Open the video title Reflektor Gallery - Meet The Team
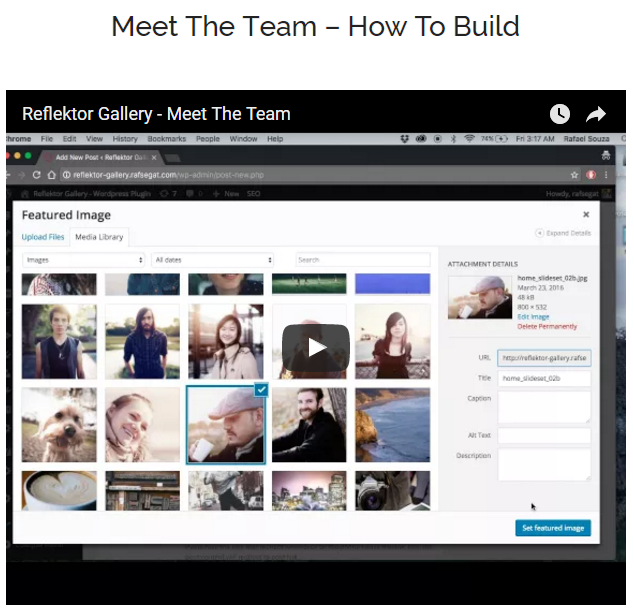Image resolution: width=634 pixels, height=613 pixels. (x=156, y=114)
